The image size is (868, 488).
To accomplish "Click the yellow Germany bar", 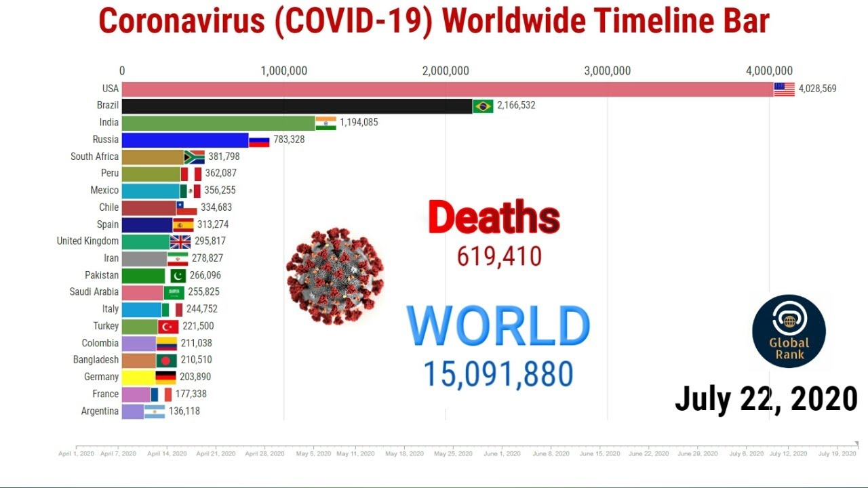I will [138, 377].
